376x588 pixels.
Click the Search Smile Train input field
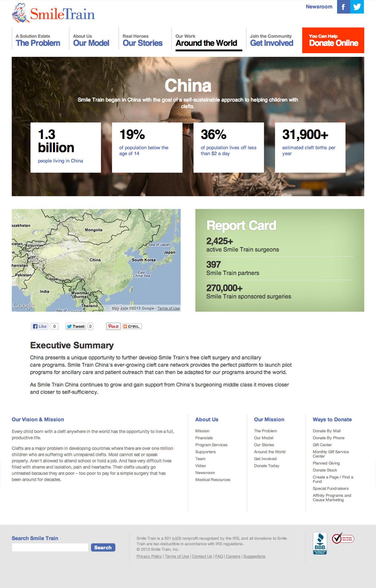click(x=50, y=547)
